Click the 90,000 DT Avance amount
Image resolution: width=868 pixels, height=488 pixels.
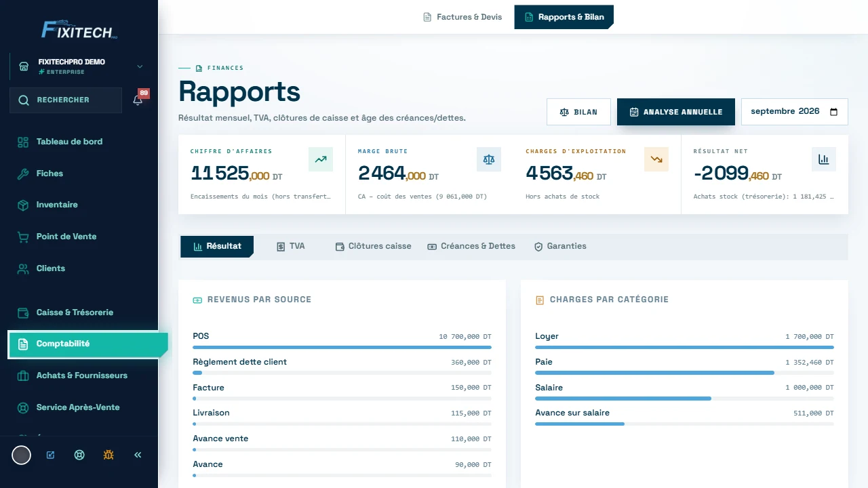473,465
